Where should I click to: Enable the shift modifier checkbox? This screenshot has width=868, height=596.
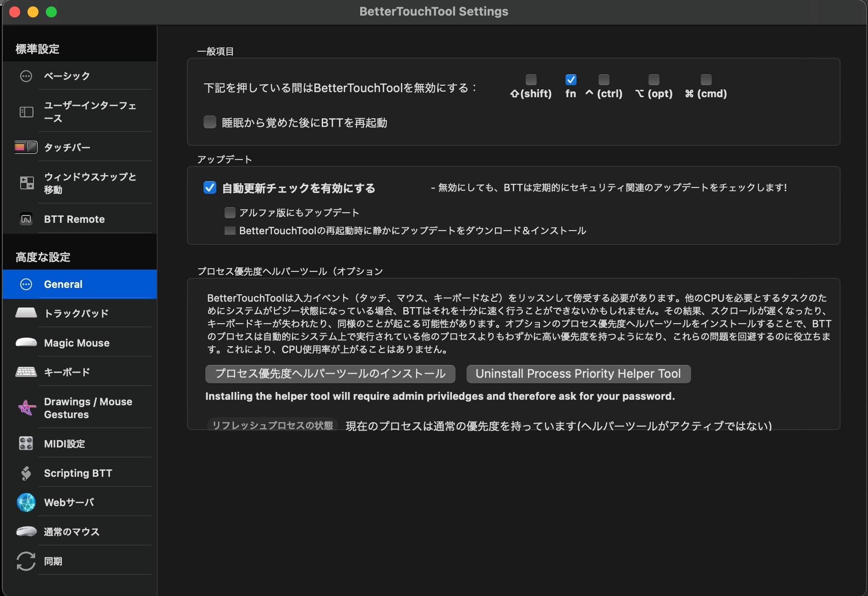[531, 80]
